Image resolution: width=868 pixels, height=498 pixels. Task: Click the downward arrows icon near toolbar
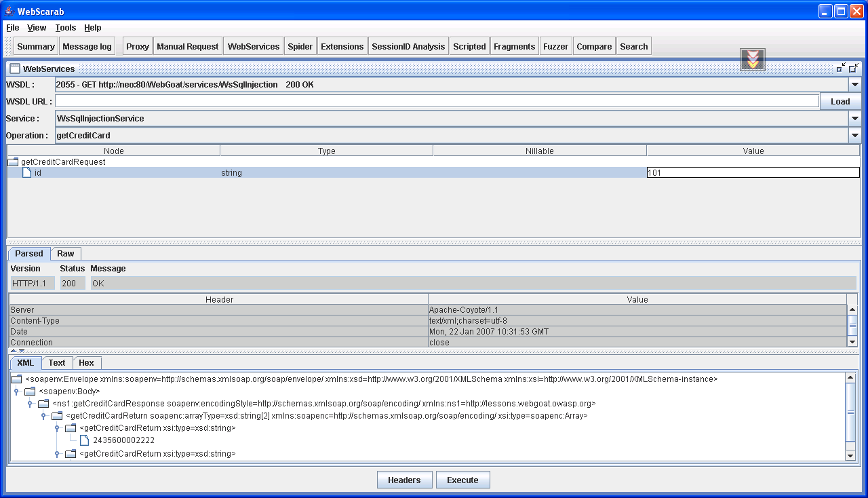[752, 60]
